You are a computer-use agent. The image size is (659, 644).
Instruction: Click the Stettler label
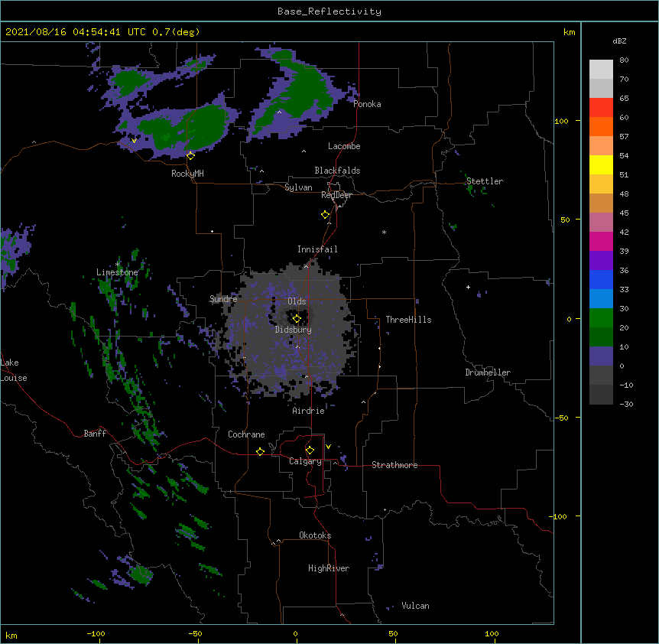485,181
